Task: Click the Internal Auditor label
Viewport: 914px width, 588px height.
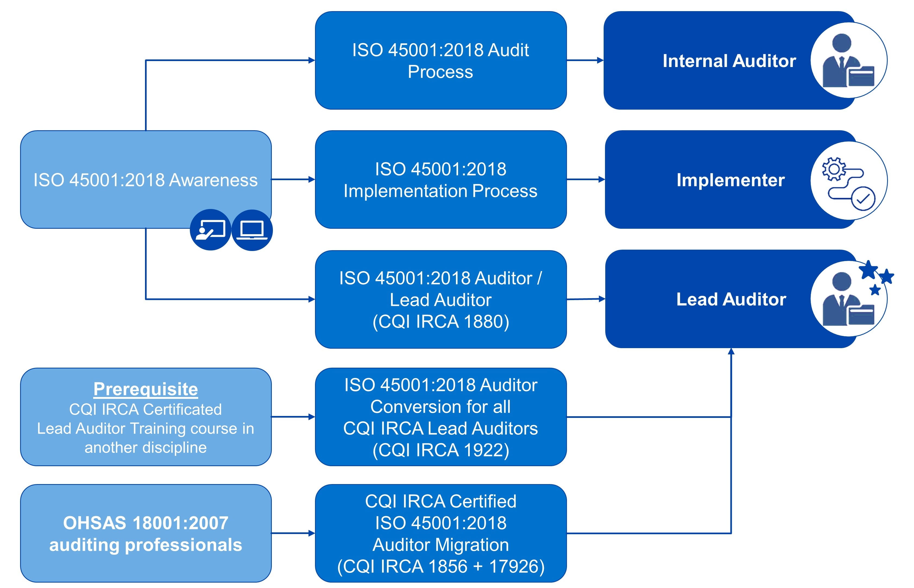Action: pyautogui.click(x=729, y=61)
